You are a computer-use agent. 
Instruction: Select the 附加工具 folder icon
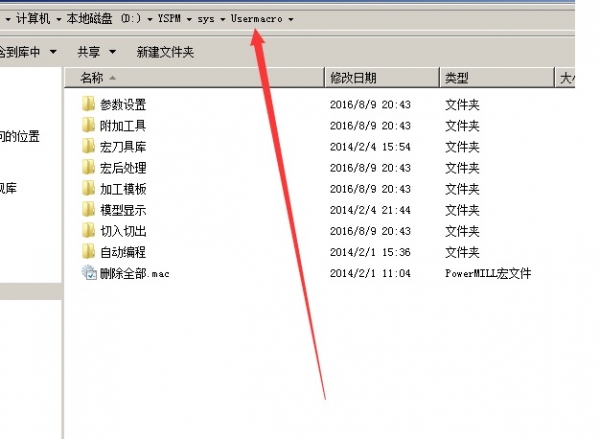88,125
